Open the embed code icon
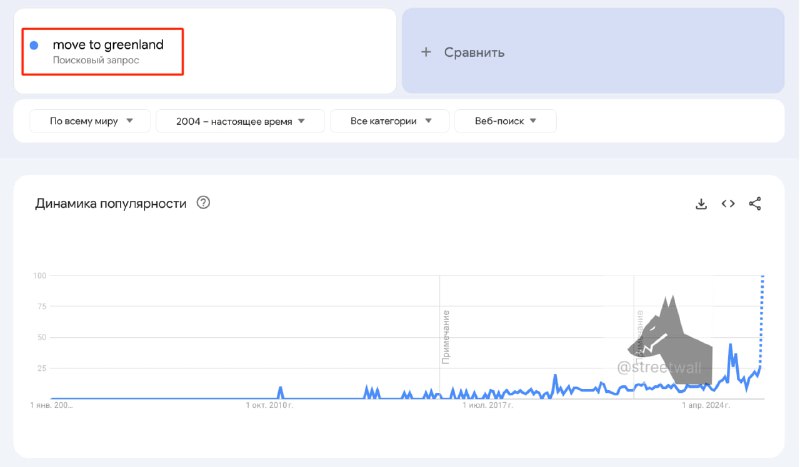Screen dimensions: 800x467 pos(728,204)
